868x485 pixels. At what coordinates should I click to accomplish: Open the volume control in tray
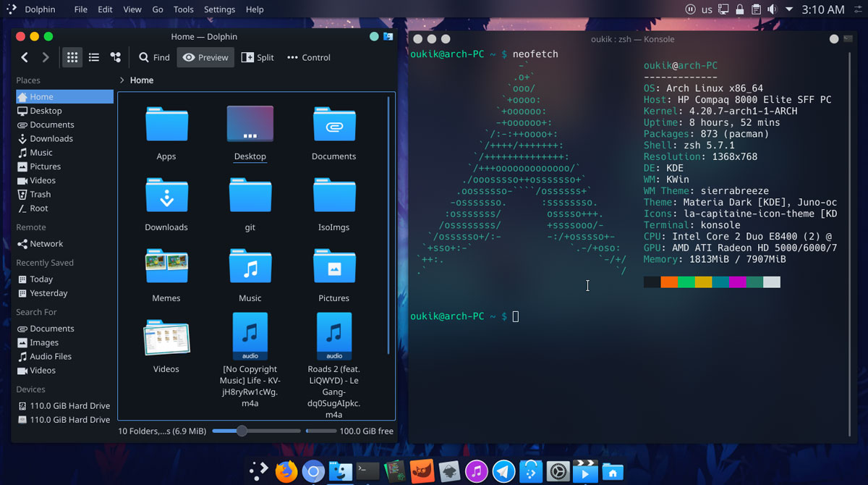coord(772,9)
